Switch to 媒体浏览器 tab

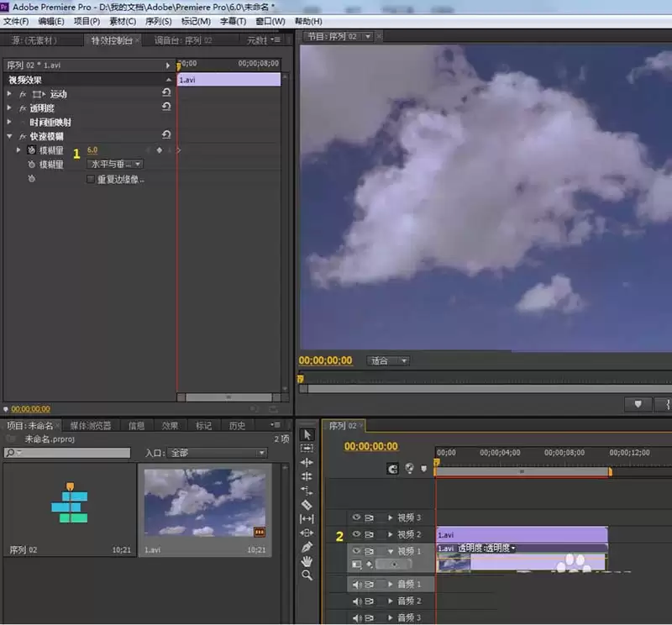91,425
